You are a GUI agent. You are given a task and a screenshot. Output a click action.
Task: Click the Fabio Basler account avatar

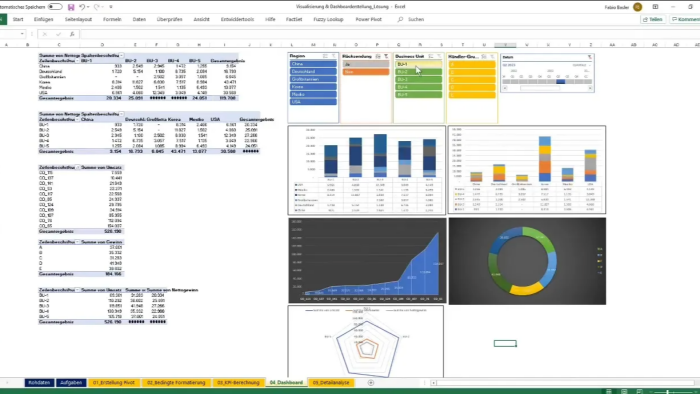tap(638, 7)
